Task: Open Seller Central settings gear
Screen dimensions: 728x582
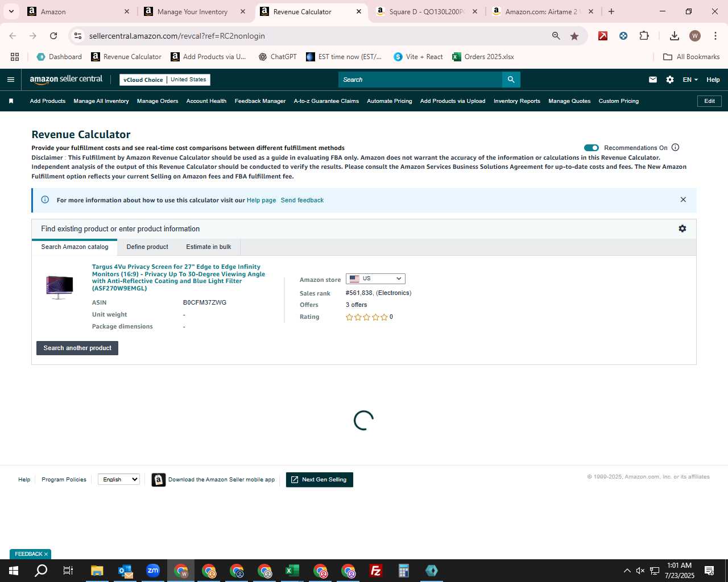Action: pyautogui.click(x=670, y=80)
